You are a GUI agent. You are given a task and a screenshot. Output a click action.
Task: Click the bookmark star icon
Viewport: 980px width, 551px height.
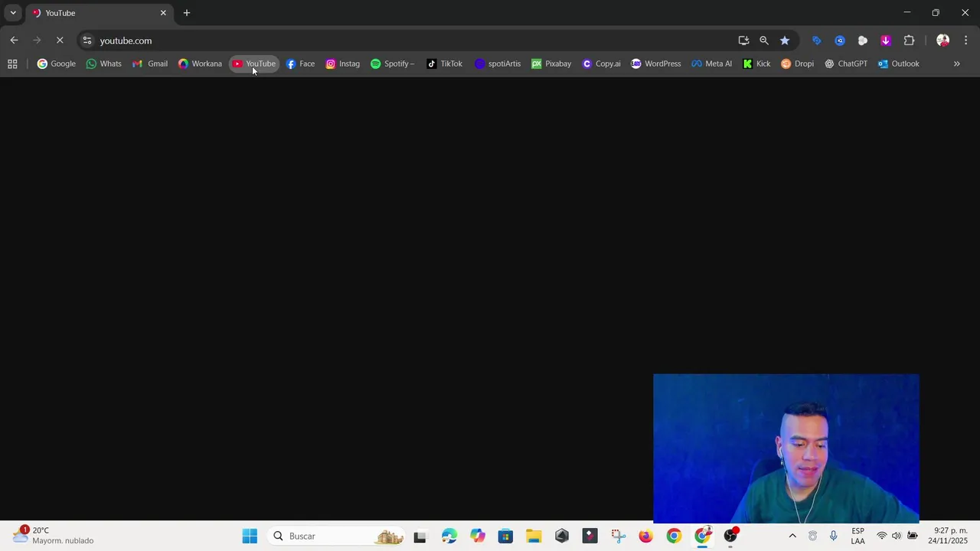point(785,41)
